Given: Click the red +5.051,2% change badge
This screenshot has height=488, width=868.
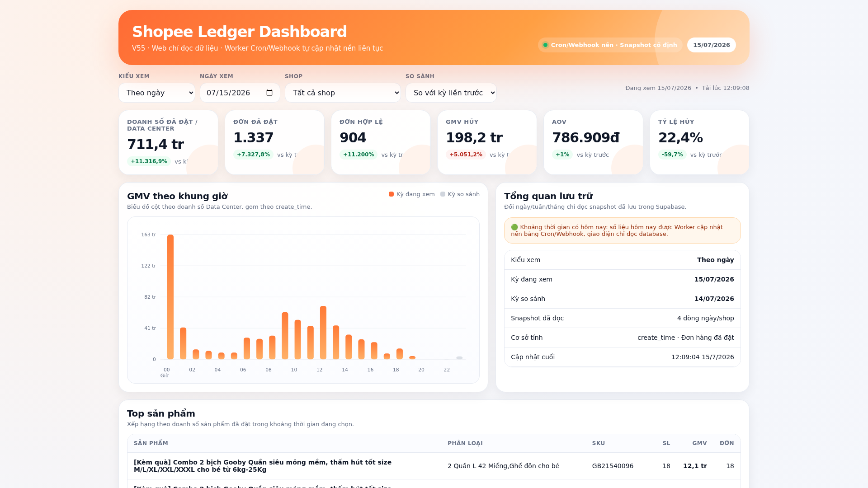Looking at the screenshot, I should click(466, 155).
